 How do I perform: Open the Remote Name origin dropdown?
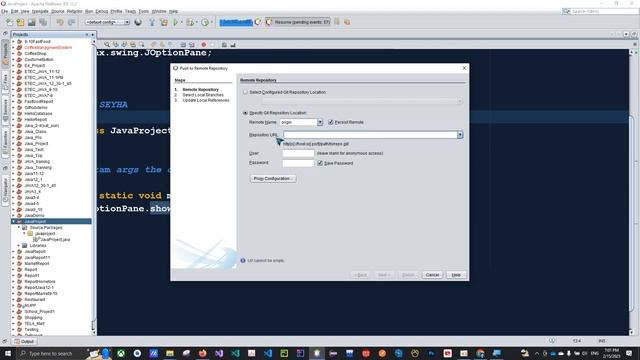320,122
